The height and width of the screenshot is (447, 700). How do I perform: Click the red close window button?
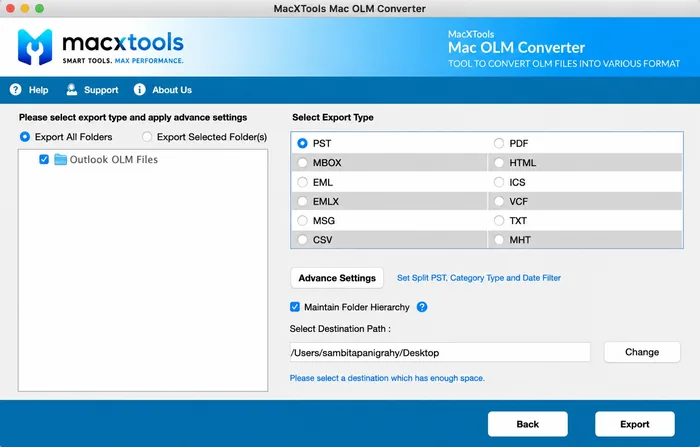(x=10, y=8)
